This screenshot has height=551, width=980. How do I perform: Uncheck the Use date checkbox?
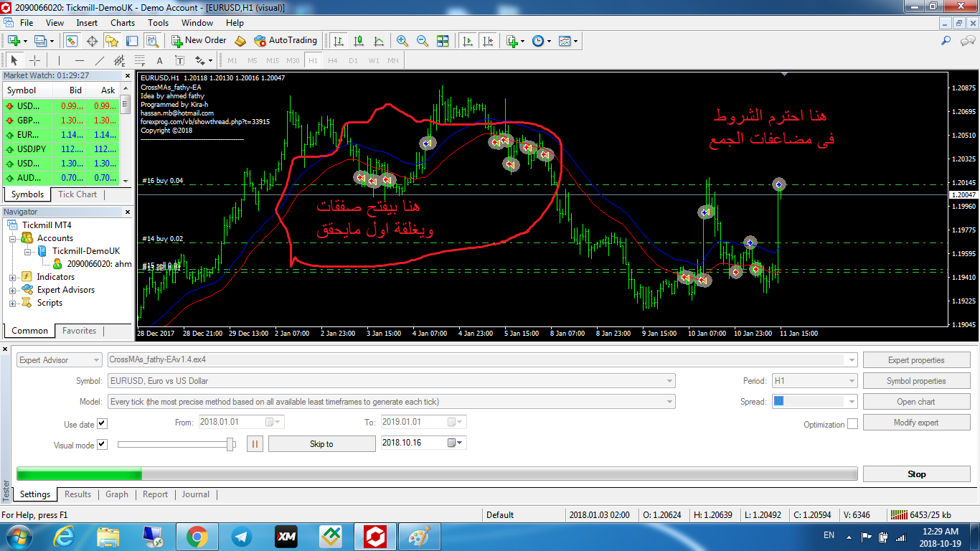pos(102,424)
